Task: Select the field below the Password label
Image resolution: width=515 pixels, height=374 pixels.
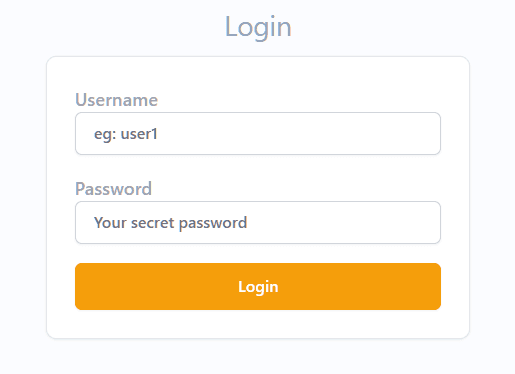Action: (258, 222)
